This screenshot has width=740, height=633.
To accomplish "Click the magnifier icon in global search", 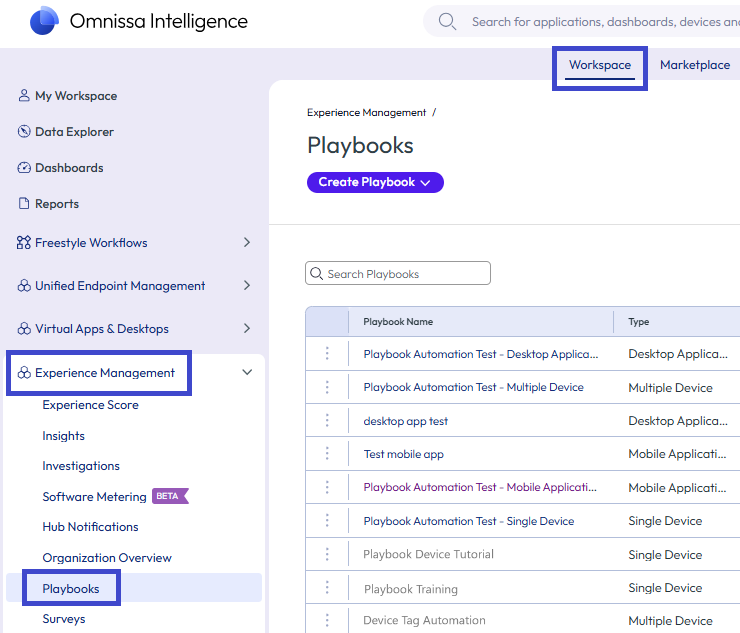I will (x=447, y=21).
